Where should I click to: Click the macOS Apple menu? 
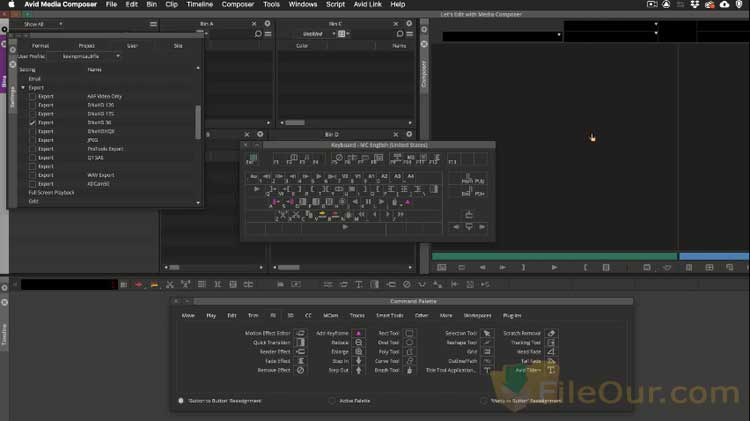11,4
